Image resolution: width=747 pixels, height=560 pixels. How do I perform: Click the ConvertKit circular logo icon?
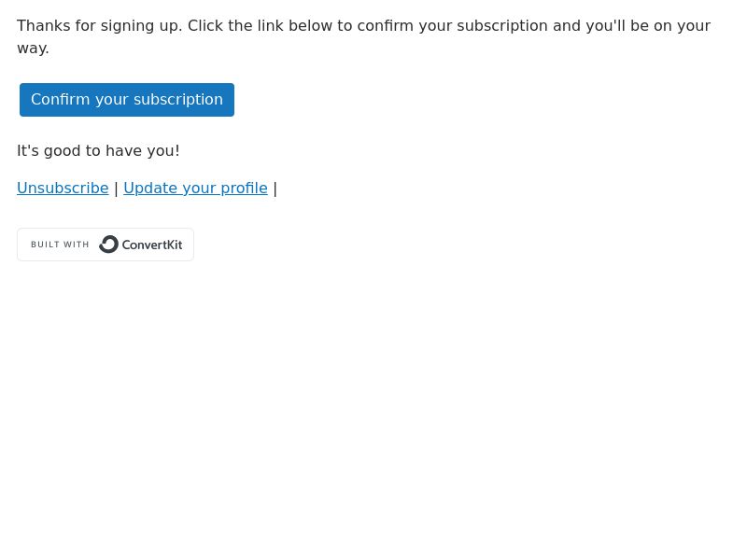click(108, 245)
